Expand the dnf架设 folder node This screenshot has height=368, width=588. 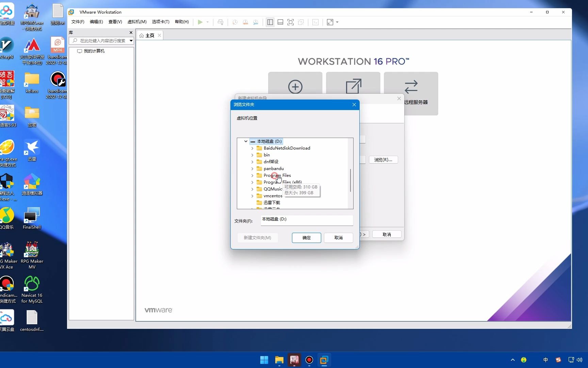(252, 162)
